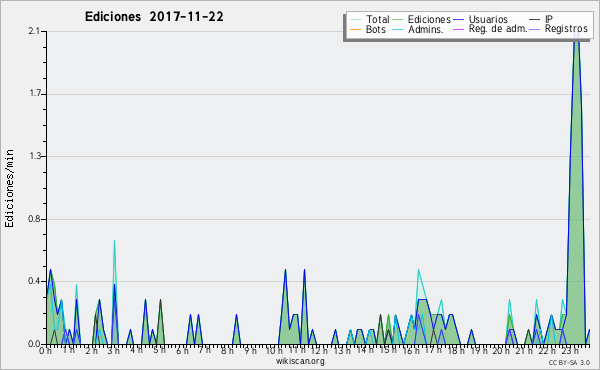
Task: Click the magenta Reg. de adm. line swatch
Action: pyautogui.click(x=458, y=29)
